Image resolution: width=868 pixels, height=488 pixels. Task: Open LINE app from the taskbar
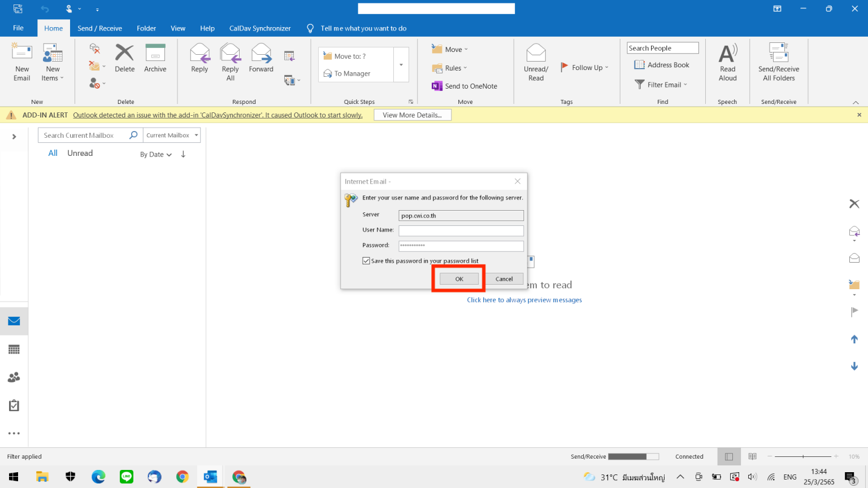tap(127, 477)
